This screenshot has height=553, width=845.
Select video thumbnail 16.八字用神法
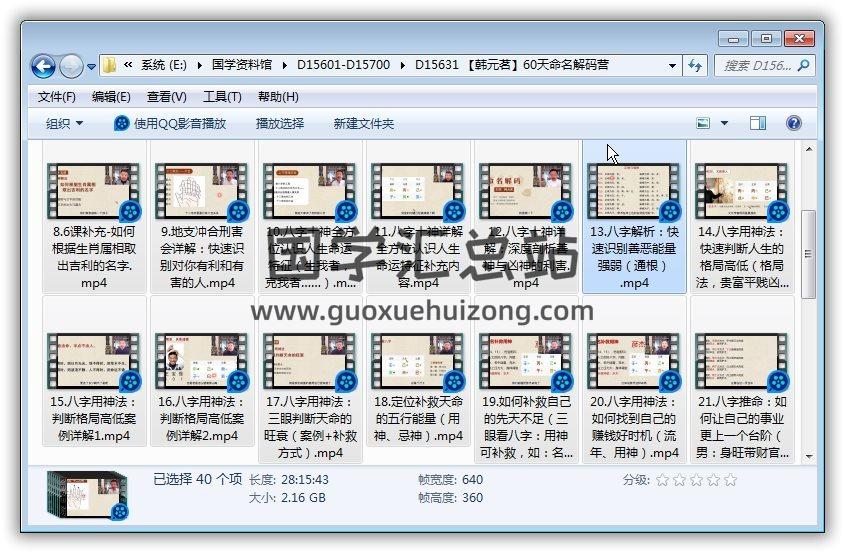pos(202,361)
